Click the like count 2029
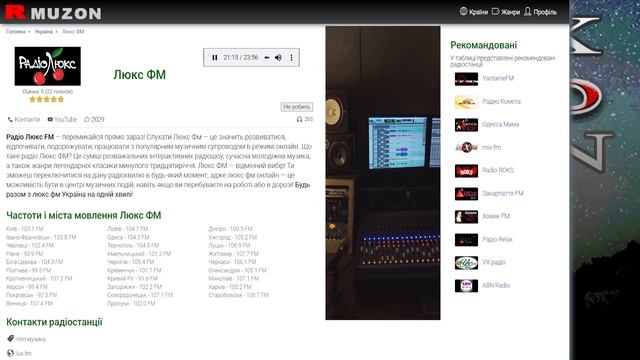Screen dimensions: 640x360 coord(98,120)
